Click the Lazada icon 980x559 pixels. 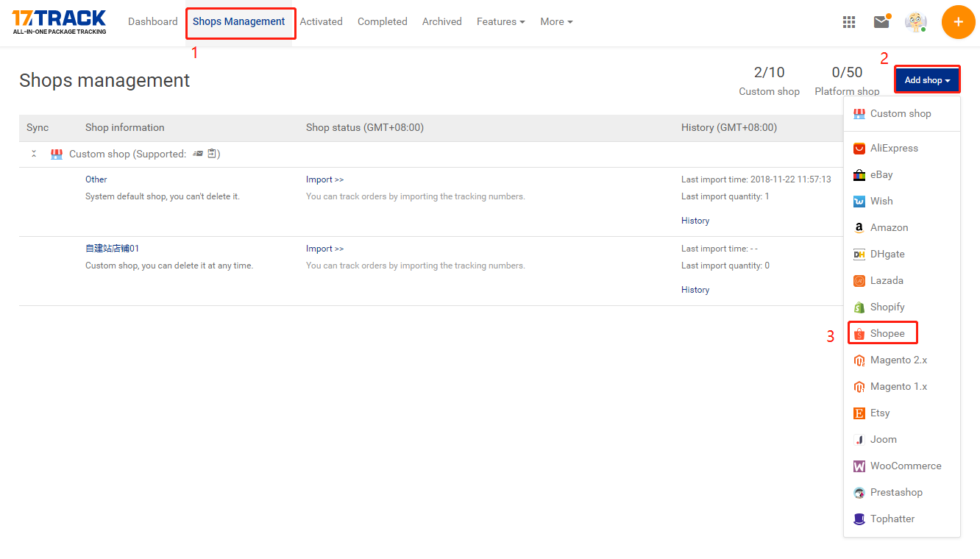(x=859, y=281)
